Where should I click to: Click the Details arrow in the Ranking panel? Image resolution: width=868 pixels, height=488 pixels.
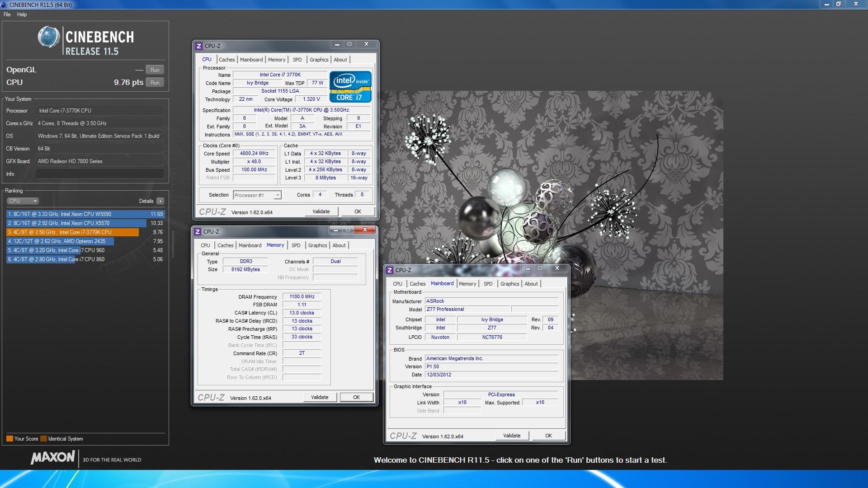[160, 201]
